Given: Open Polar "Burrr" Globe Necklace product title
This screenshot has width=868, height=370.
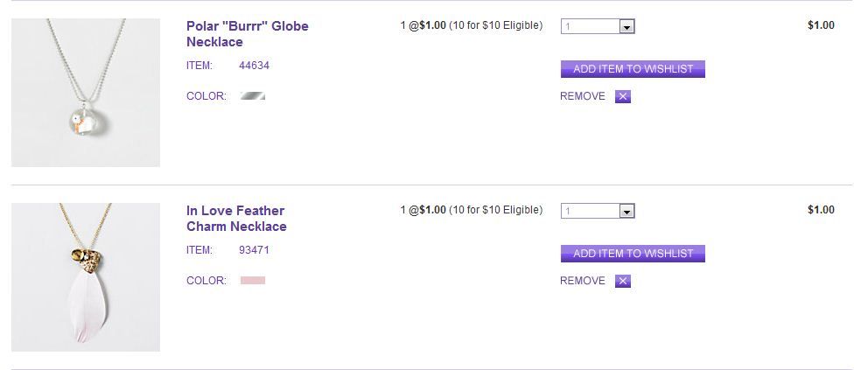Looking at the screenshot, I should tap(247, 34).
